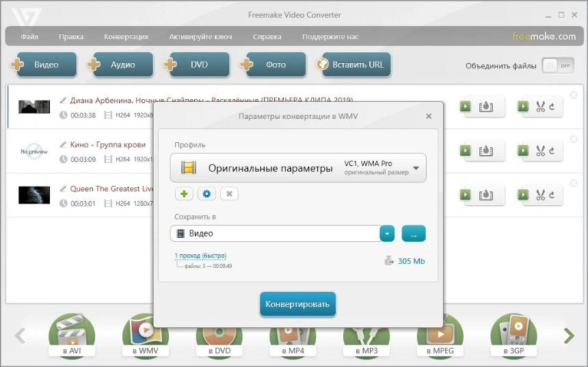The width and height of the screenshot is (588, 367).
Task: Choose the в WMV output format icon
Action: tap(146, 336)
